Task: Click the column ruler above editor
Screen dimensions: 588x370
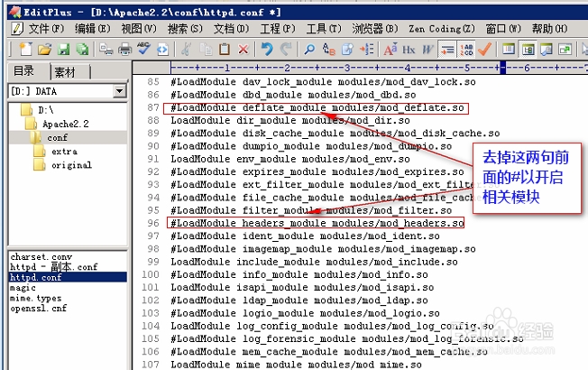Action: point(379,68)
